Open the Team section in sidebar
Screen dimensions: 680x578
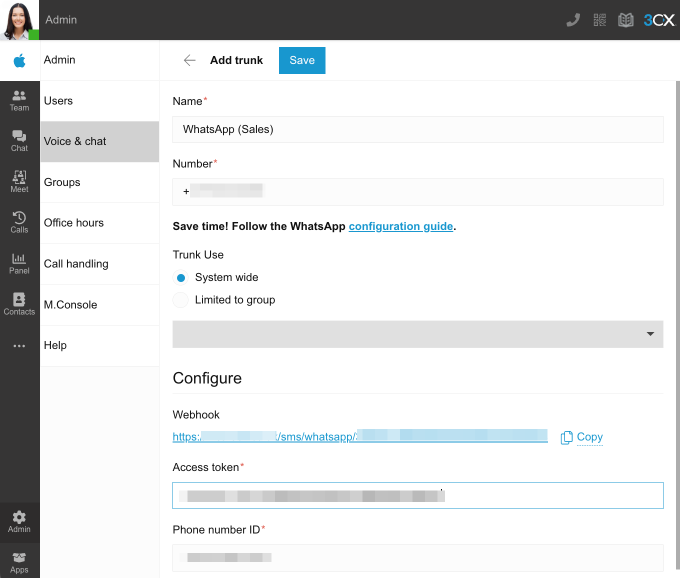point(20,101)
